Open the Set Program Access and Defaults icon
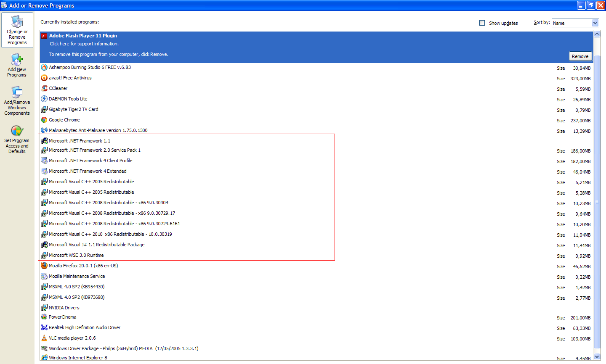The image size is (606, 364). pyautogui.click(x=17, y=131)
